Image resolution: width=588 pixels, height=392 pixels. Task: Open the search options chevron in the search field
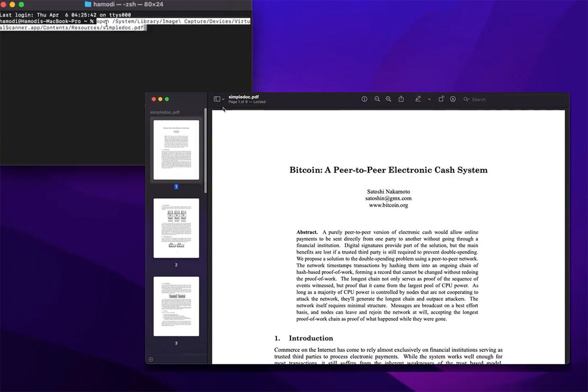tap(469, 99)
